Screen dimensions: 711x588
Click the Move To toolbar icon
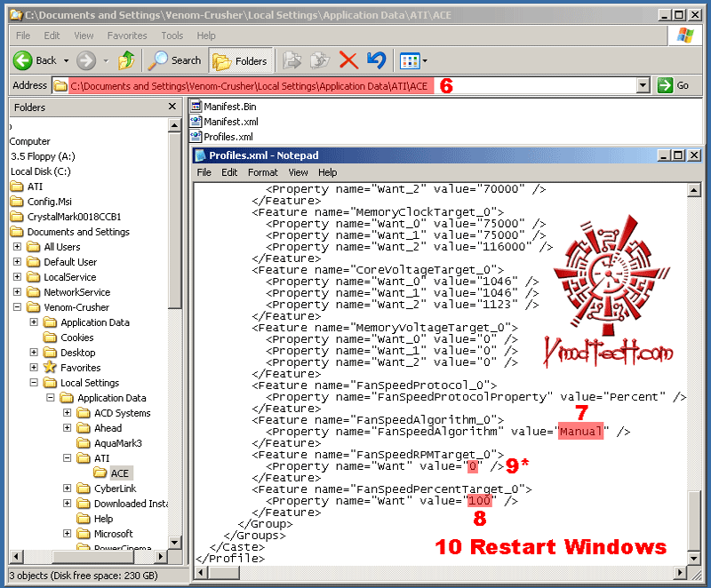click(292, 60)
